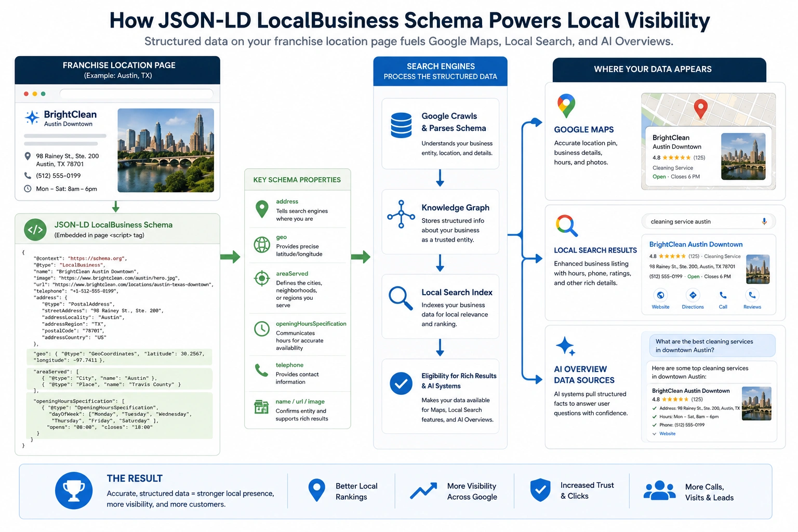Click the Eligibility for Rich Results checkmark icon
The image size is (798, 532).
point(401,383)
